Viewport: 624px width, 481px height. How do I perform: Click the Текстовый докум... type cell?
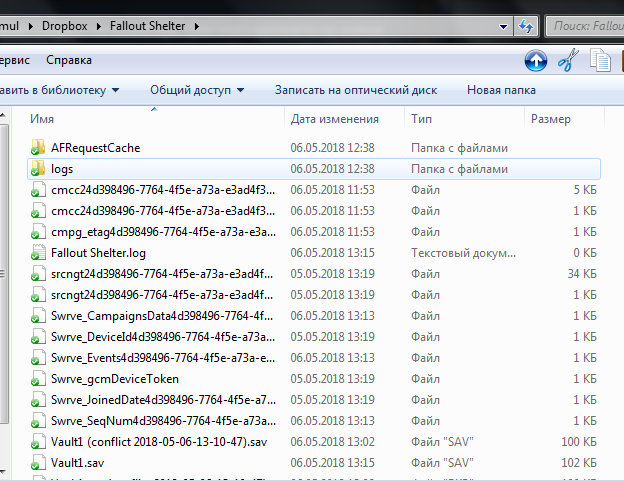click(x=463, y=253)
